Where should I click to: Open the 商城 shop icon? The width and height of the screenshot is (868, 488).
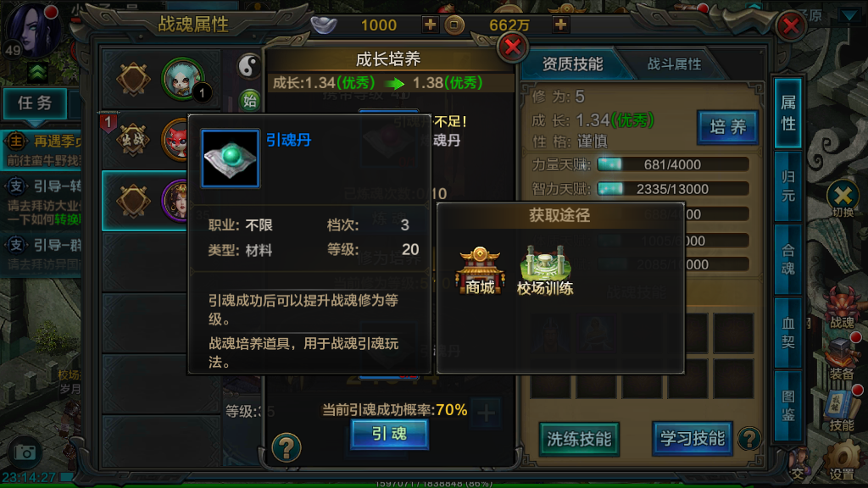(x=480, y=270)
